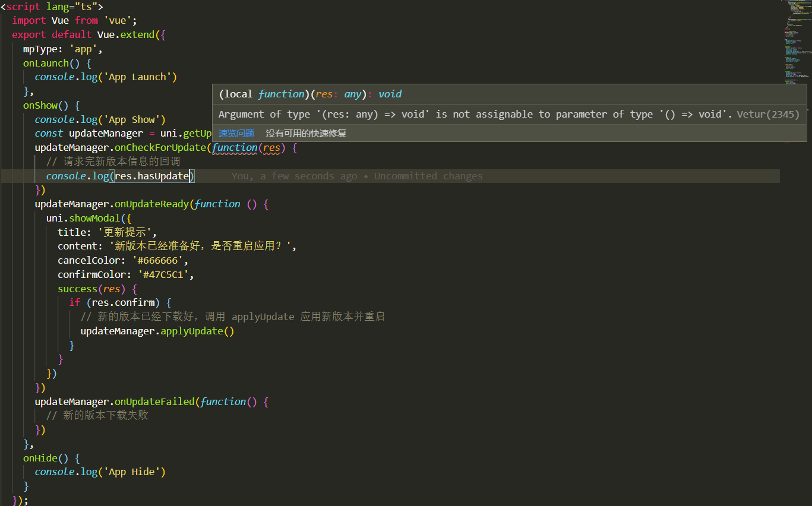This screenshot has height=506, width=812.
Task: Click the GitLens 'Uncommitted changes' blame annotation
Action: pyautogui.click(x=357, y=176)
